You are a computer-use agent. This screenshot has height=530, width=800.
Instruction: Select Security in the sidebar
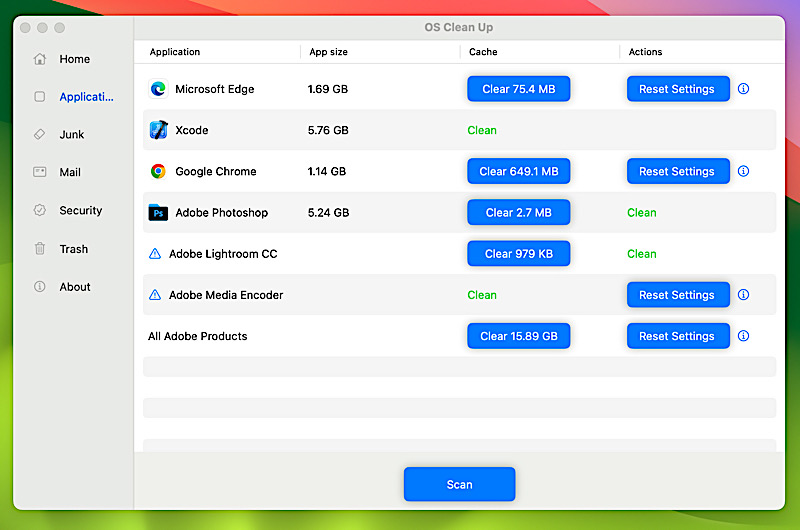(80, 211)
